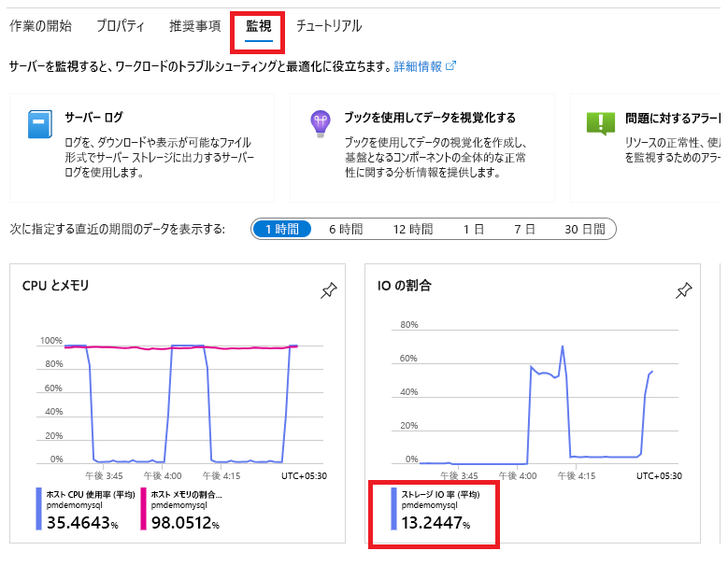Select the 監視 tab
The height and width of the screenshot is (565, 728).
pyautogui.click(x=259, y=26)
